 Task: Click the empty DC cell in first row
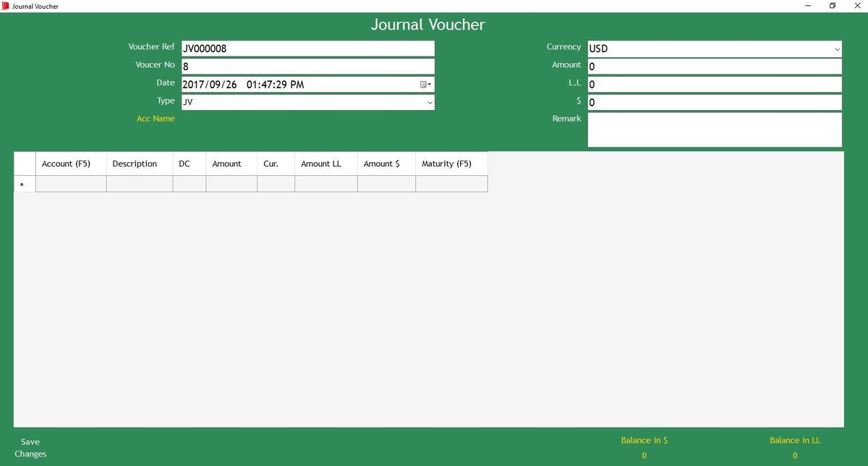[190, 184]
